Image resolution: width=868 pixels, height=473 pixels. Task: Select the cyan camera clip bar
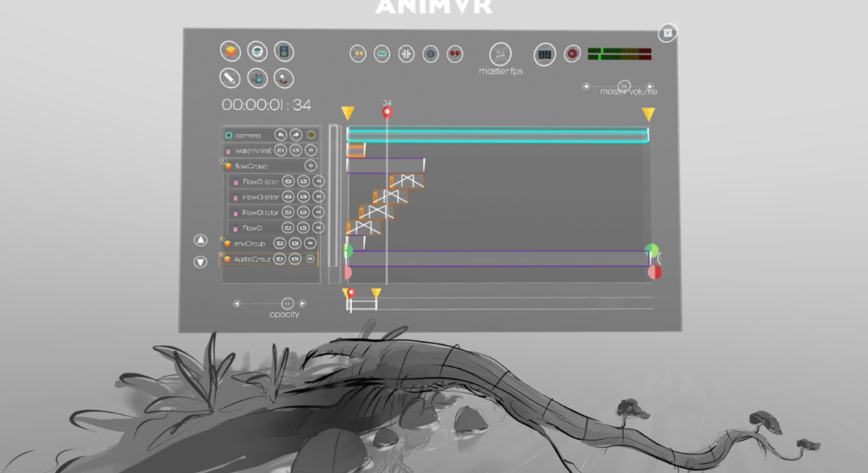[498, 135]
